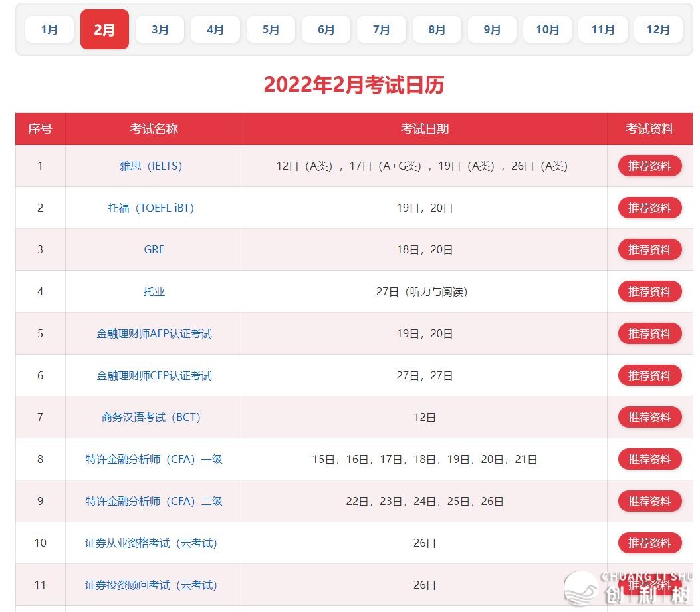
Task: Open 金融理财师CFP认证考试 link
Action: click(154, 376)
